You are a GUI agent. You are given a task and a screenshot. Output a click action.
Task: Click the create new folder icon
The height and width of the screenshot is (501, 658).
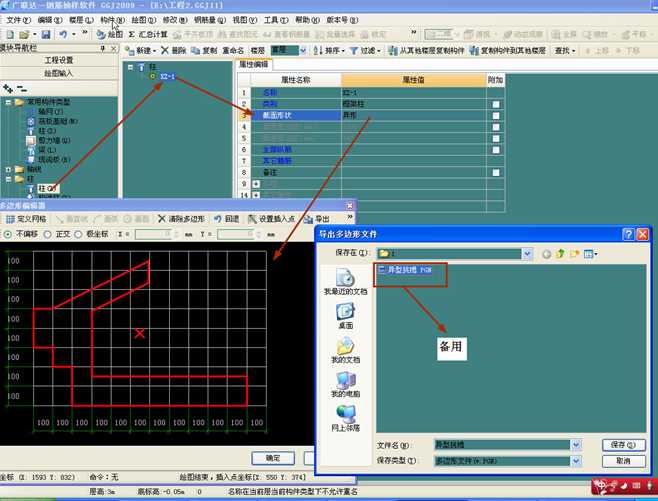click(x=574, y=254)
